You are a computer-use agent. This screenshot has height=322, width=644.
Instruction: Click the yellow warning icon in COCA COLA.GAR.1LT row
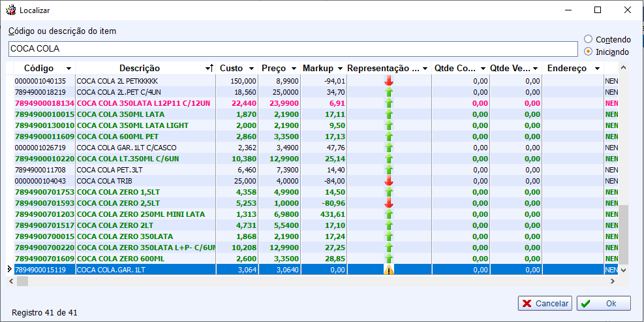[x=389, y=270]
